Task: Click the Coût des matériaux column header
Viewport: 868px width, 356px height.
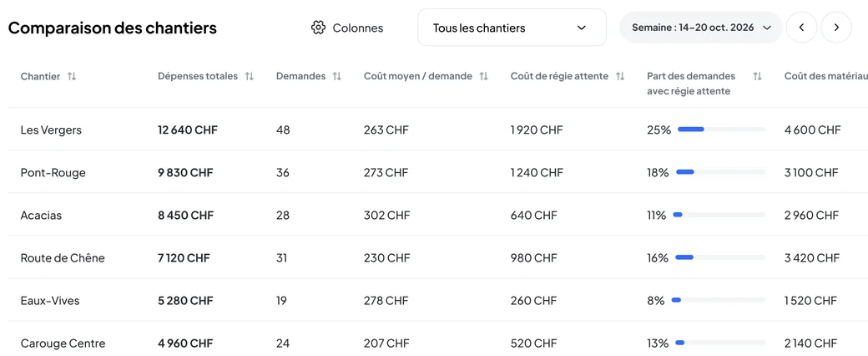Action: pyautogui.click(x=826, y=77)
